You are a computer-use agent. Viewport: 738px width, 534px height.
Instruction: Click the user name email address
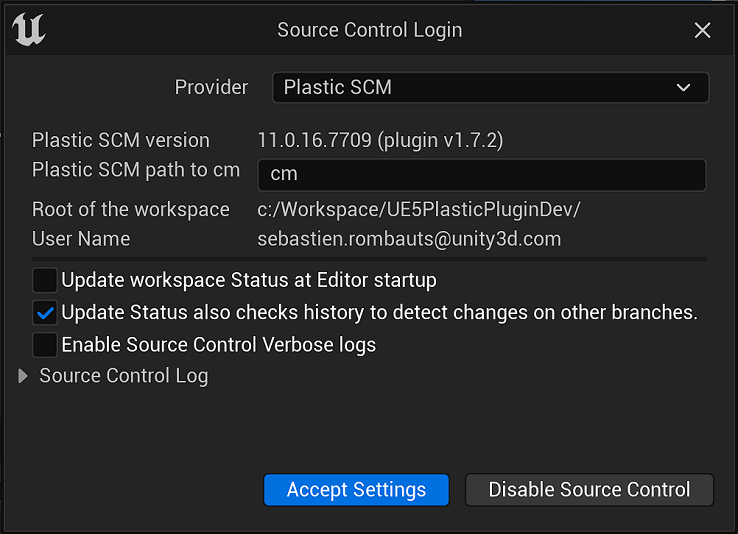(409, 239)
